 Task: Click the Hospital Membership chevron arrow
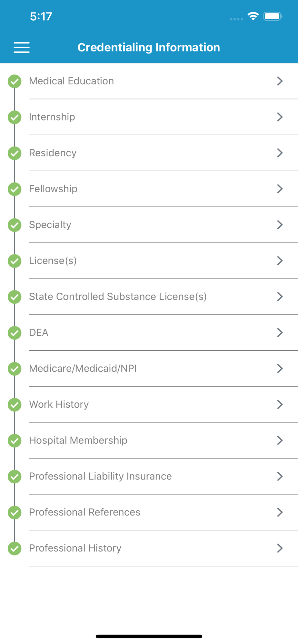coord(280,440)
